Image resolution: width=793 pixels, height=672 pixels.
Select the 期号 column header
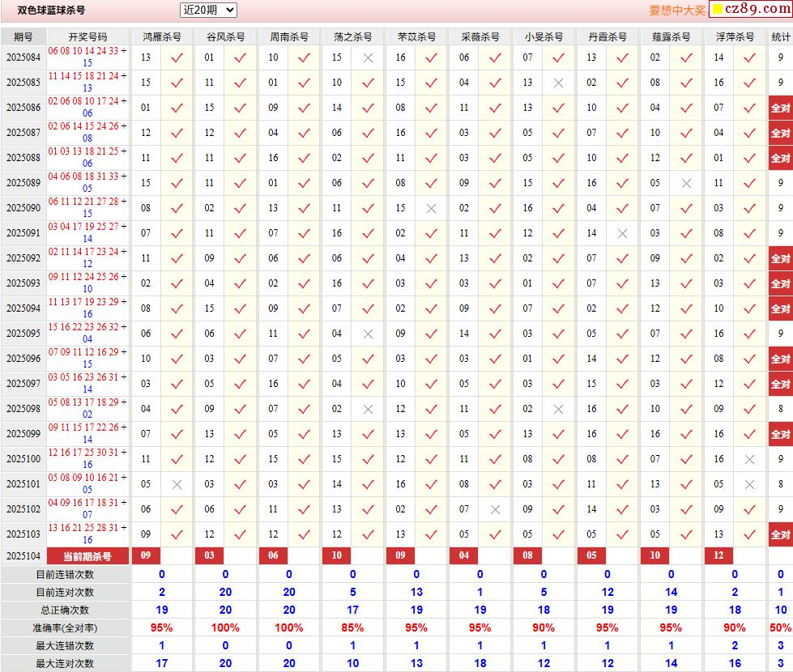pos(23,37)
